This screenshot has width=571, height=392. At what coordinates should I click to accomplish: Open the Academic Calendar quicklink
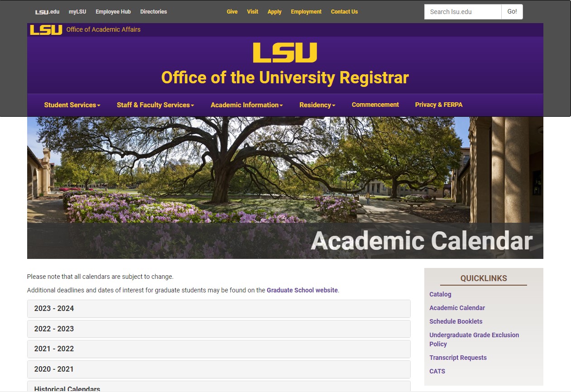coord(457,308)
